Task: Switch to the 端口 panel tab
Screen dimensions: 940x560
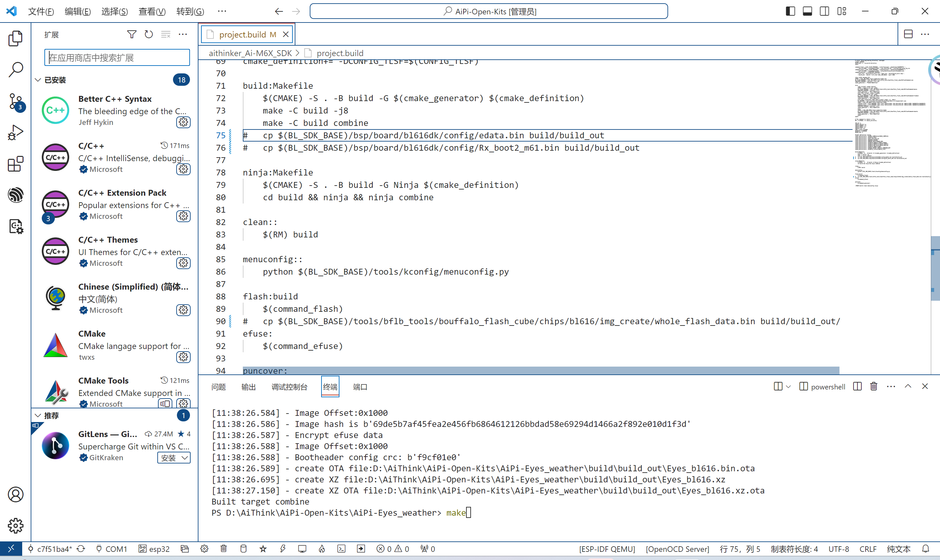Action: 360,386
